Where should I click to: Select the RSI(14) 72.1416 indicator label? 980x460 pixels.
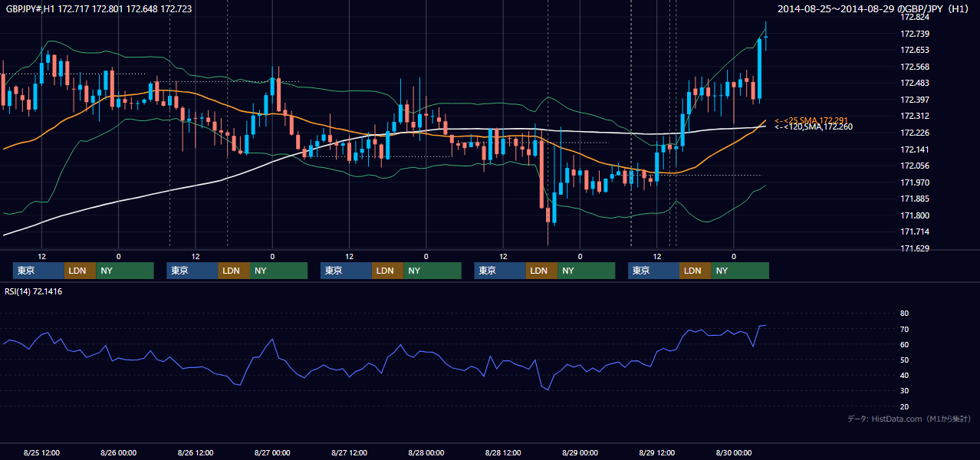pyautogui.click(x=34, y=291)
